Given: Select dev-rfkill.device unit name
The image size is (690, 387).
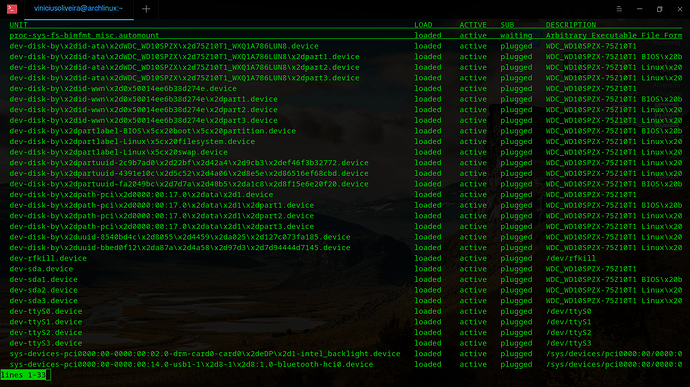Looking at the screenshot, I should click(x=48, y=258).
